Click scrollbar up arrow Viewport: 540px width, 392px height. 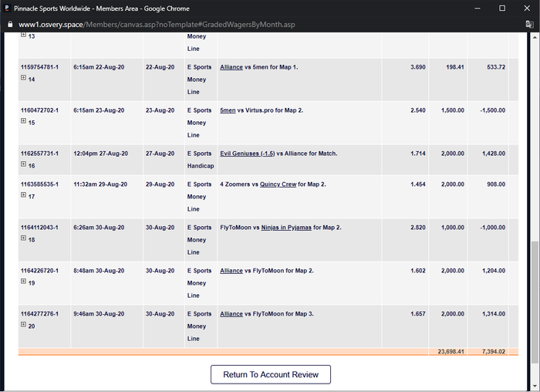click(535, 37)
